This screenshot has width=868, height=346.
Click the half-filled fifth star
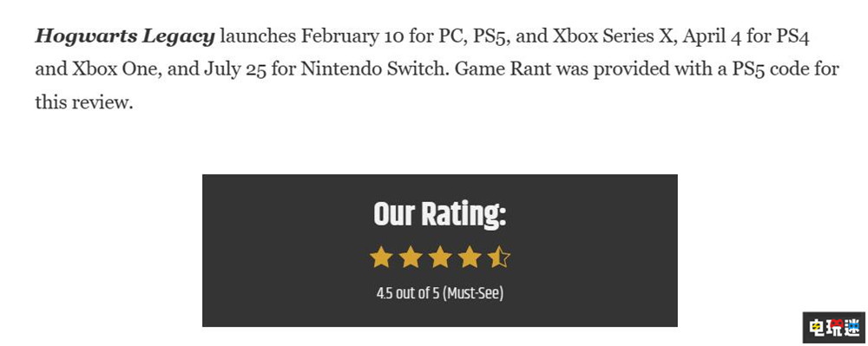(x=499, y=258)
